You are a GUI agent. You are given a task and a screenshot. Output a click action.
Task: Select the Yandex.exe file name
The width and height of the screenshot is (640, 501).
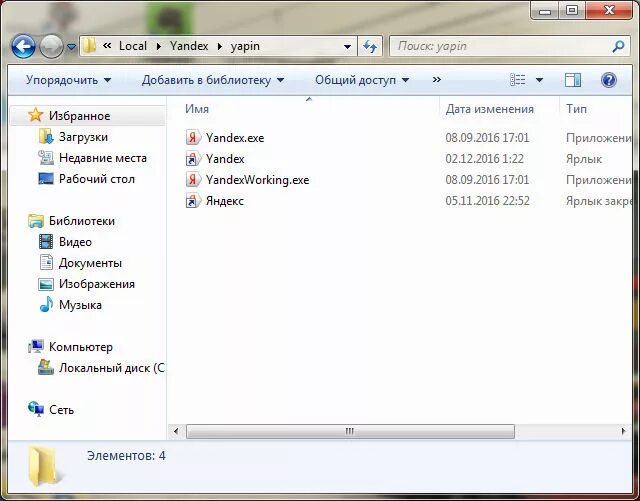point(235,138)
